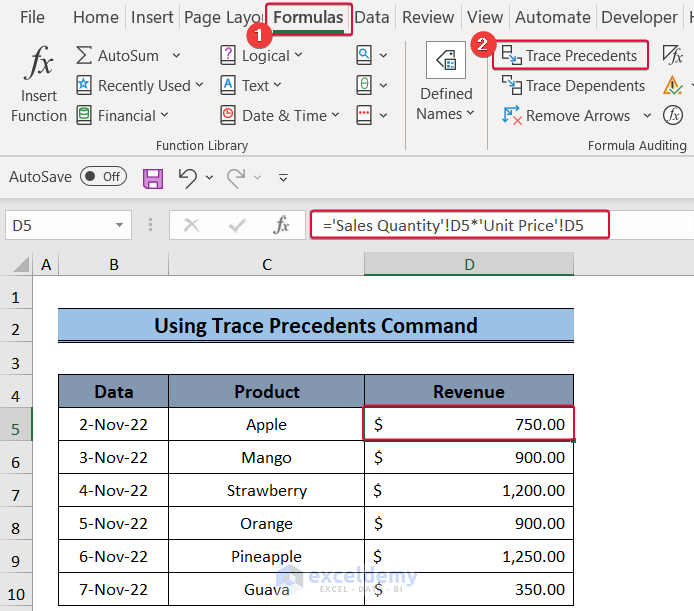Expand the Redo history dropdown arrow

(258, 178)
